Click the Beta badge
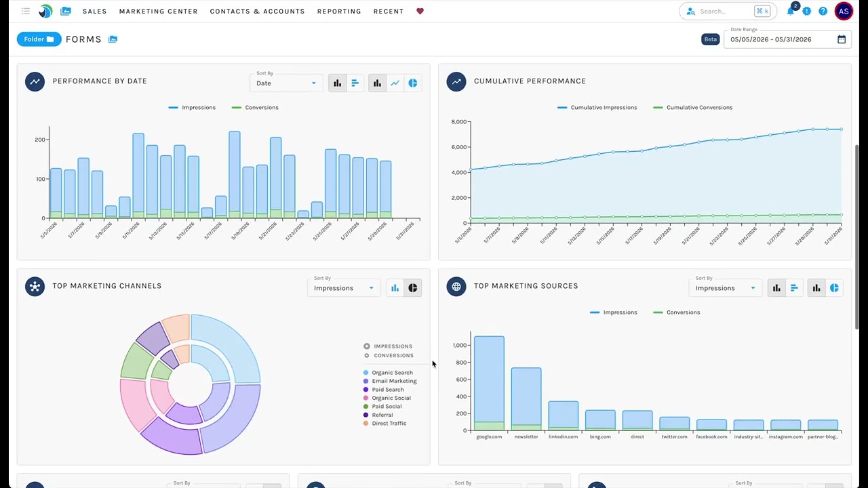The width and height of the screenshot is (868, 488). point(710,39)
